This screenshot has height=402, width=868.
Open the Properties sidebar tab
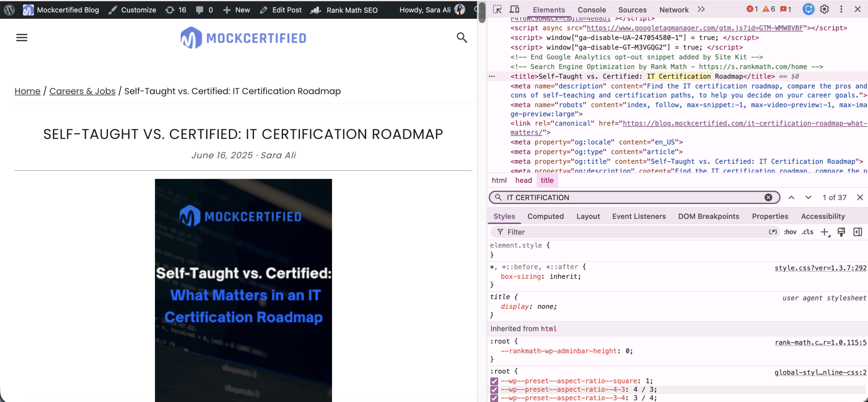coord(770,216)
